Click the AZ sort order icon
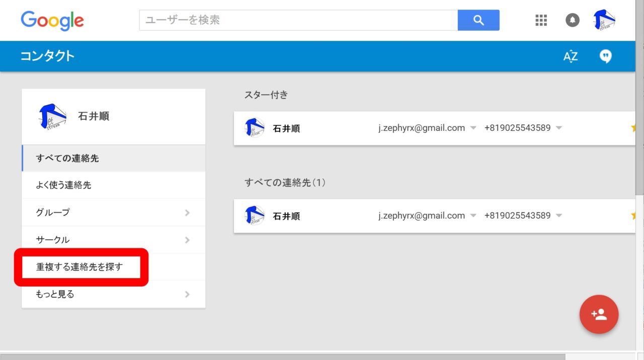The height and width of the screenshot is (360, 644). (570, 56)
